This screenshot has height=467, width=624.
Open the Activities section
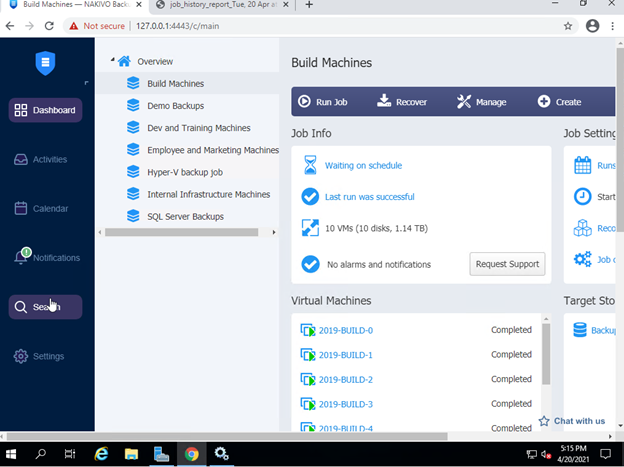[41, 159]
